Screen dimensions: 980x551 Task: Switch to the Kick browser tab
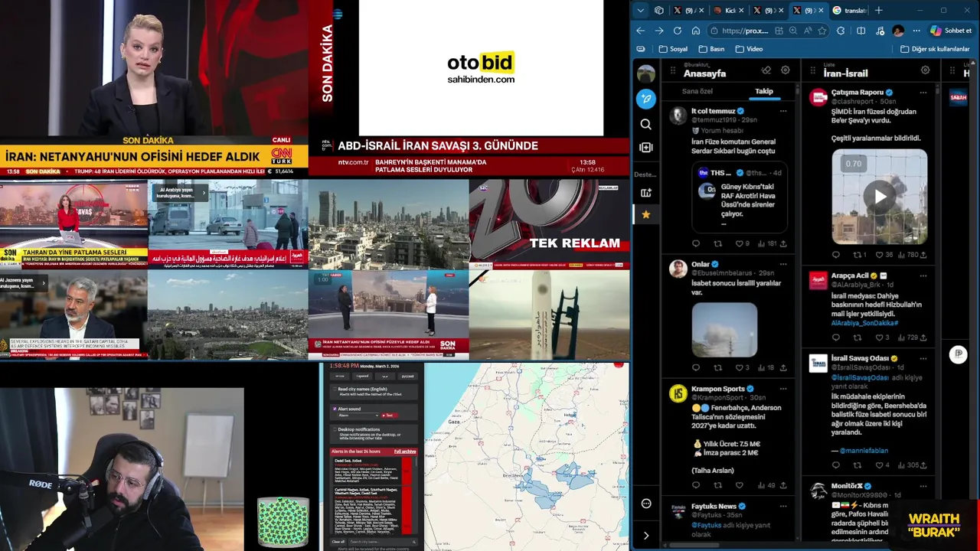(x=727, y=10)
